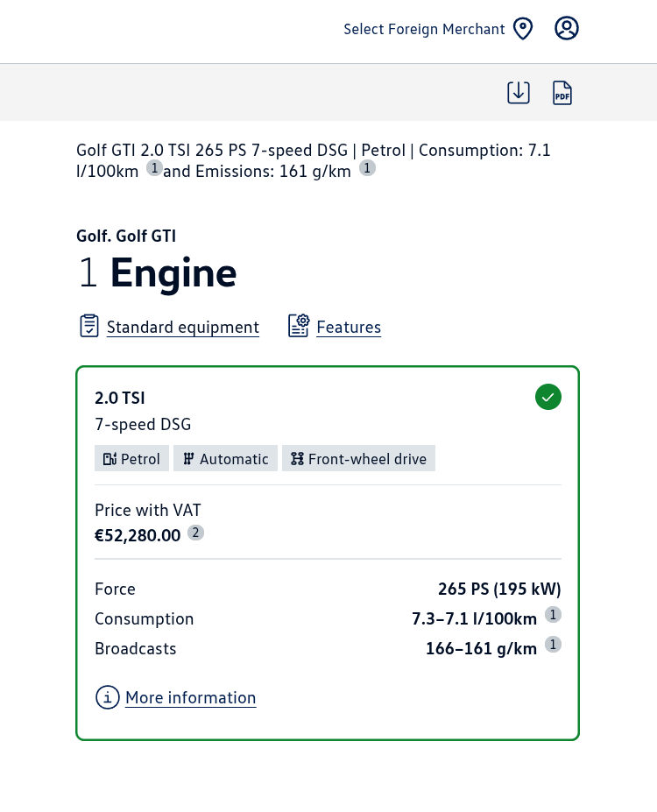Screen dimensions: 657x812
Task: Click the Standard equipment clipboard icon
Action: pyautogui.click(x=88, y=326)
